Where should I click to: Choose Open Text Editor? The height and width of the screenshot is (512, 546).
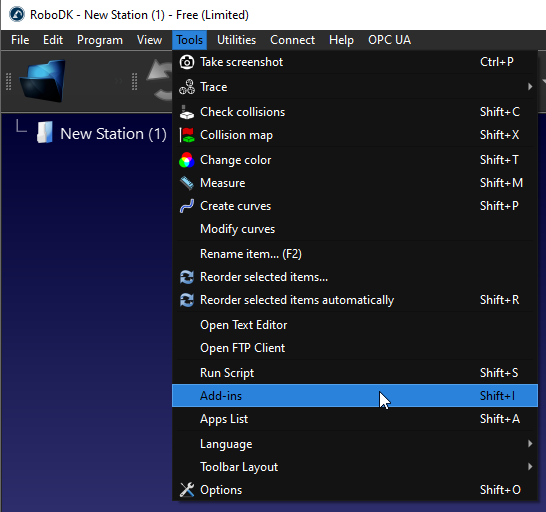coord(355,325)
